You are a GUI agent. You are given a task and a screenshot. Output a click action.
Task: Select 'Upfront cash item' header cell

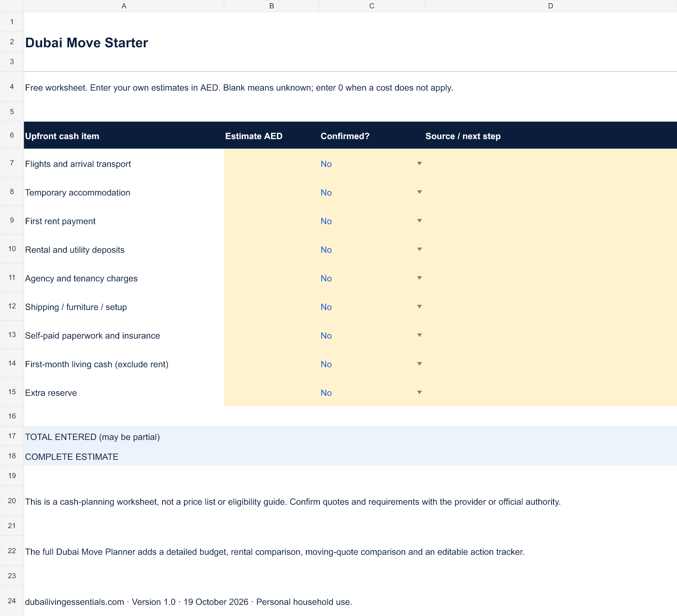[124, 135]
